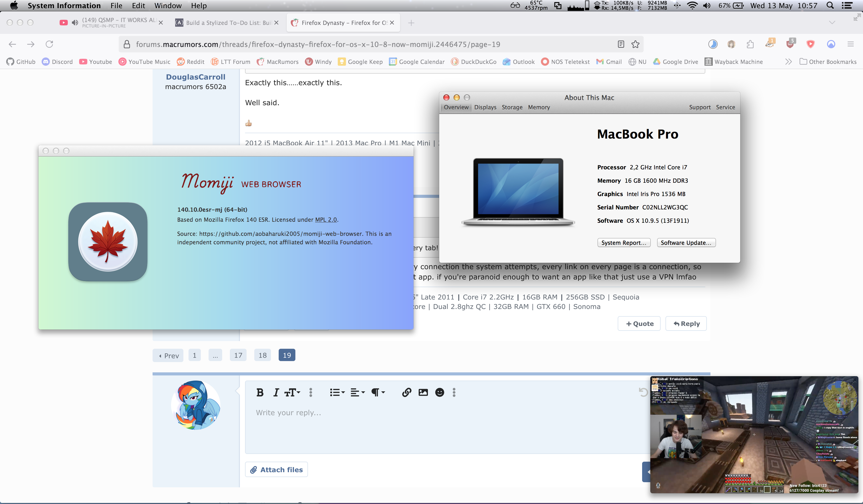The image size is (863, 504).
Task: Go to page 1 of the thread
Action: tap(194, 355)
